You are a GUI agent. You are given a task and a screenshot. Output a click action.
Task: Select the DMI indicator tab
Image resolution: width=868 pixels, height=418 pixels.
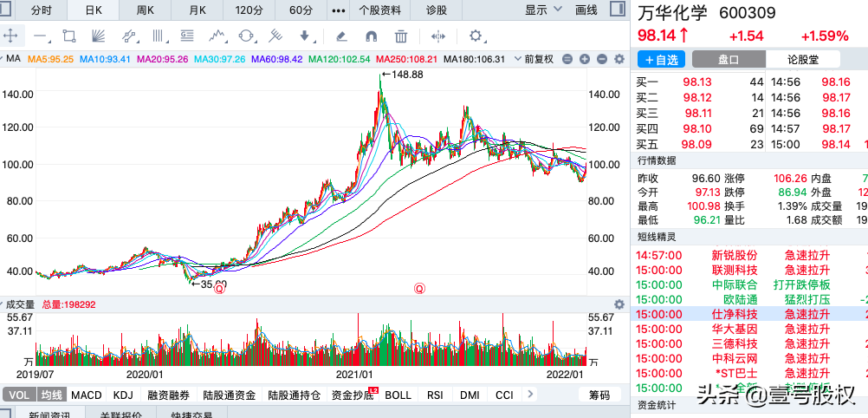(x=470, y=395)
